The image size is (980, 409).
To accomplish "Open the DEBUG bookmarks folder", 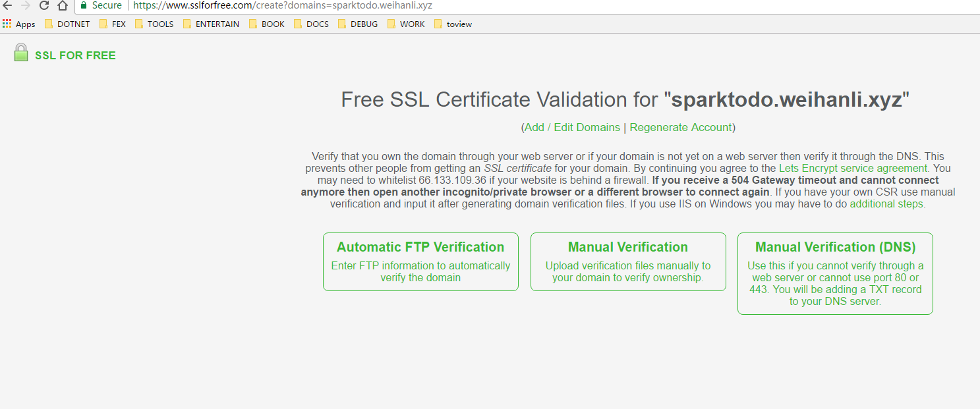I will pyautogui.click(x=358, y=24).
